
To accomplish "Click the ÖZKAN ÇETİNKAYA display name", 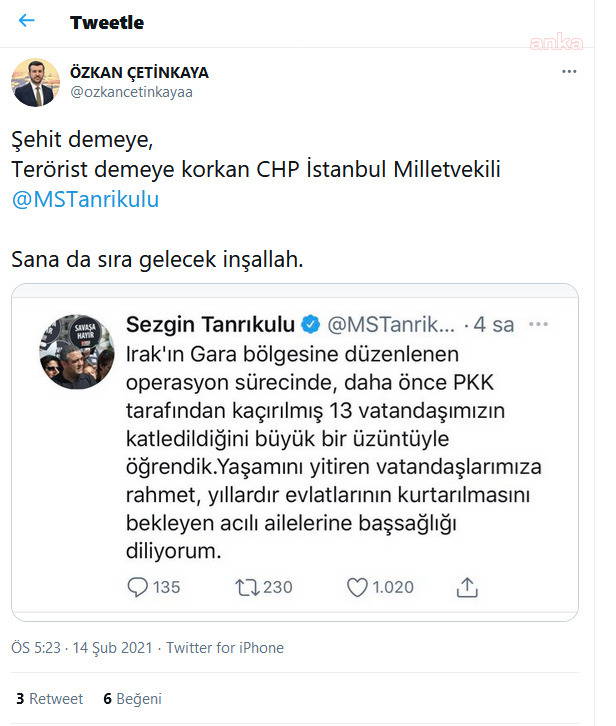I will pyautogui.click(x=139, y=72).
